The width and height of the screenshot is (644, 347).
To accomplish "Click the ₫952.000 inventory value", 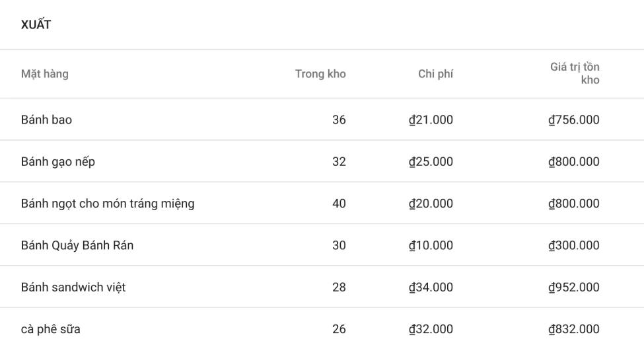I will tap(574, 287).
